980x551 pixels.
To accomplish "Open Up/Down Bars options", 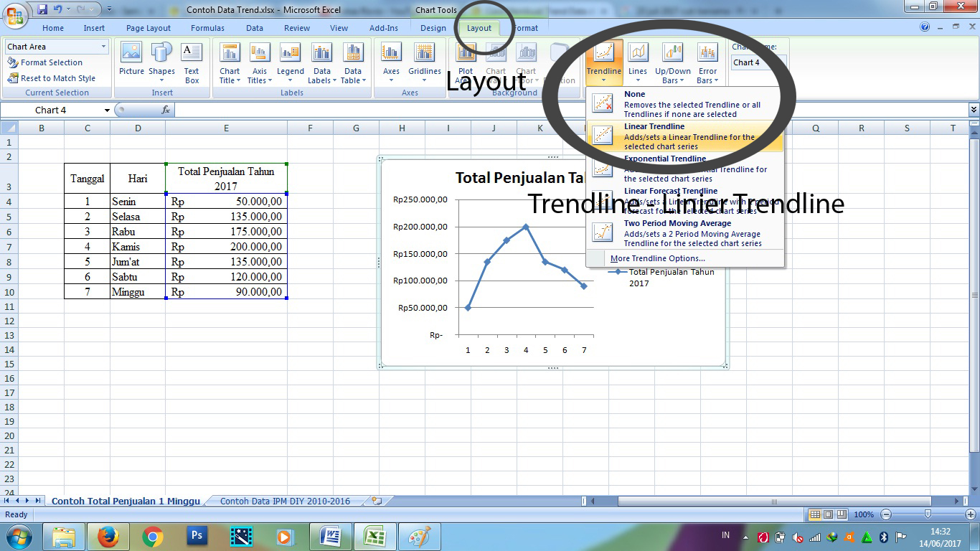I will (673, 63).
